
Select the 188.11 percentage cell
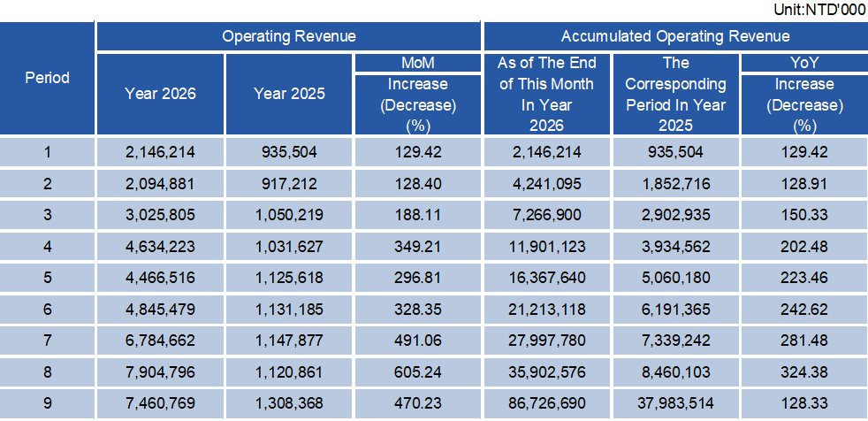418,215
